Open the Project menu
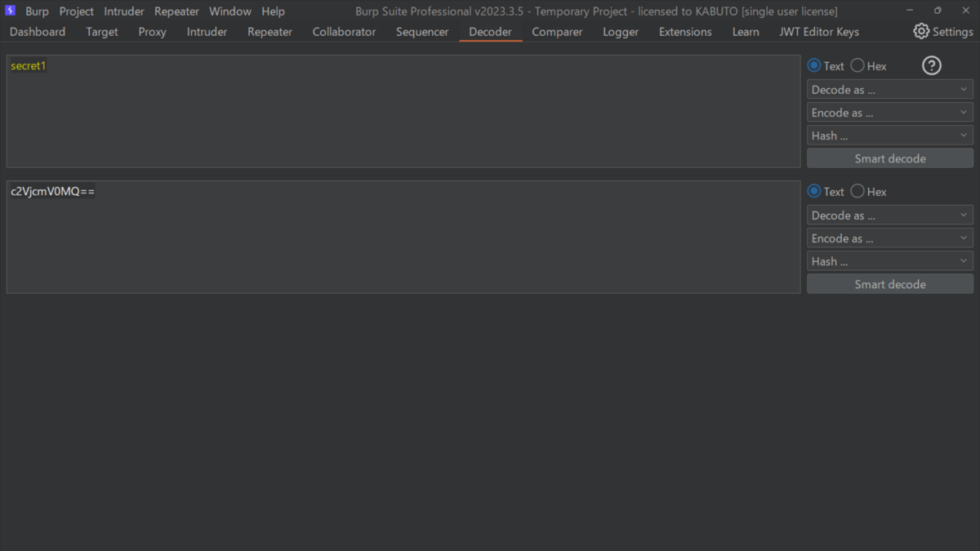This screenshot has width=980, height=551. (77, 11)
